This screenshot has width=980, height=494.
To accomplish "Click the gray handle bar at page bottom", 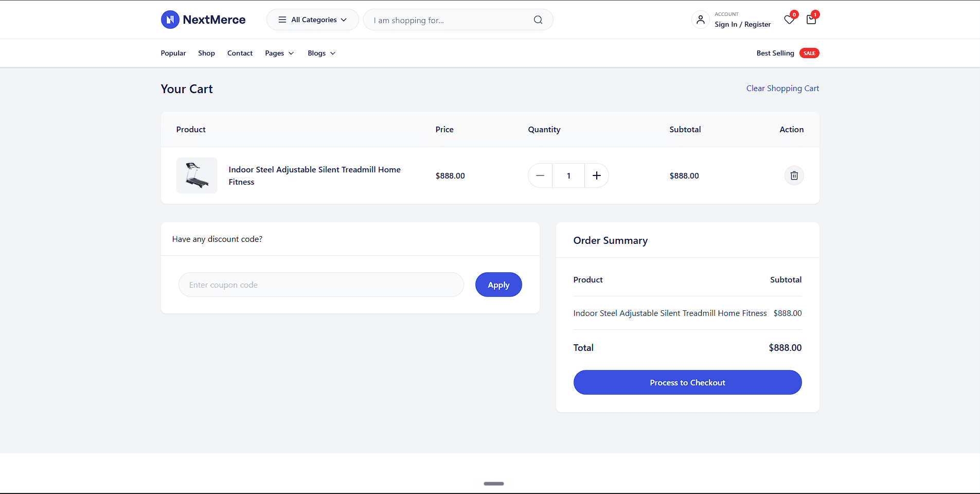I will pyautogui.click(x=494, y=484).
